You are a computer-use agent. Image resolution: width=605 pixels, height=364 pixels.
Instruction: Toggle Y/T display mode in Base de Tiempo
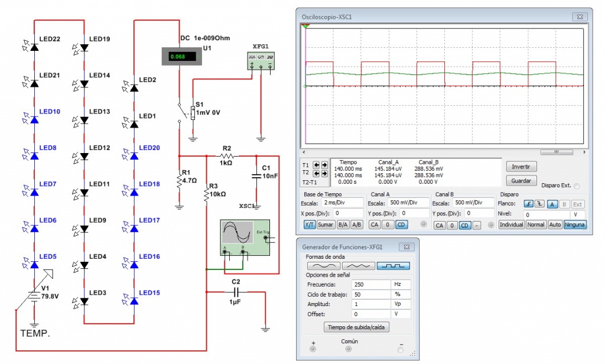click(310, 225)
